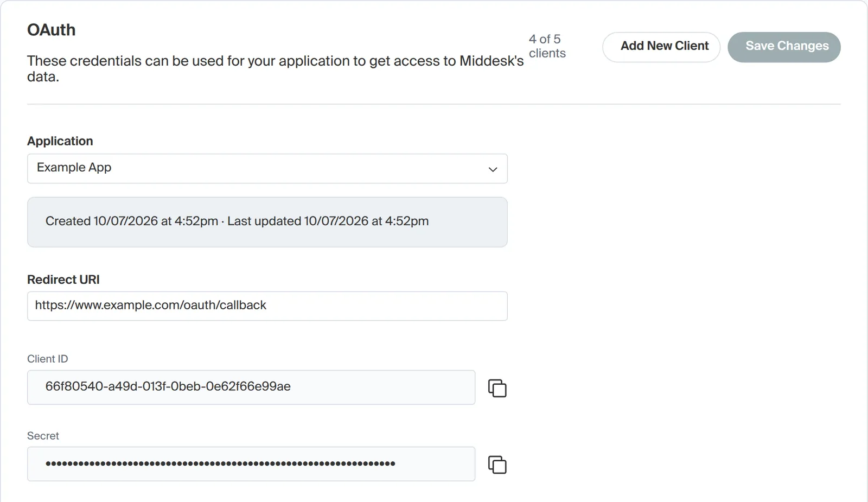Select the Client ID text field
The height and width of the screenshot is (502, 868).
(x=251, y=387)
